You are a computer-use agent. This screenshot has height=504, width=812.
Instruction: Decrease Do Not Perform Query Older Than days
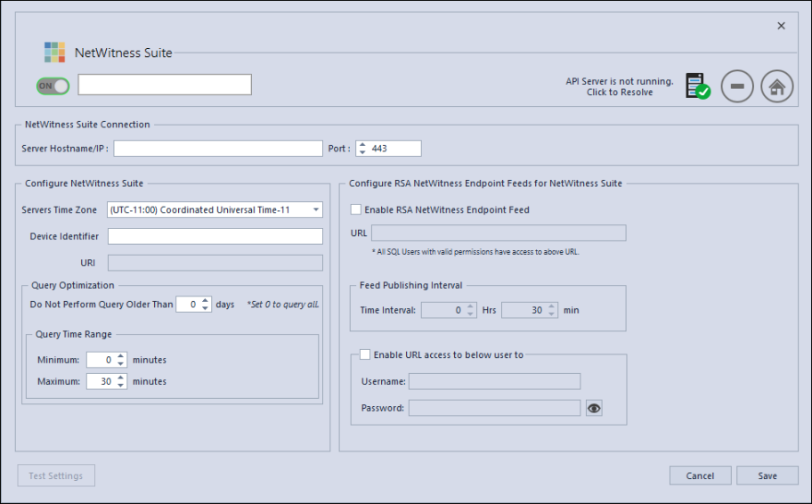tap(206, 308)
